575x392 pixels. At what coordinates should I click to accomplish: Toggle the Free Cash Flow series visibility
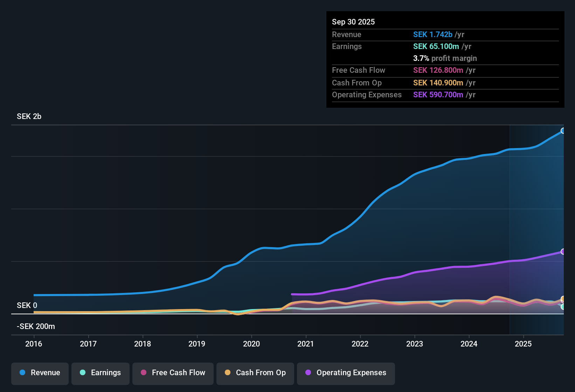pyautogui.click(x=173, y=373)
